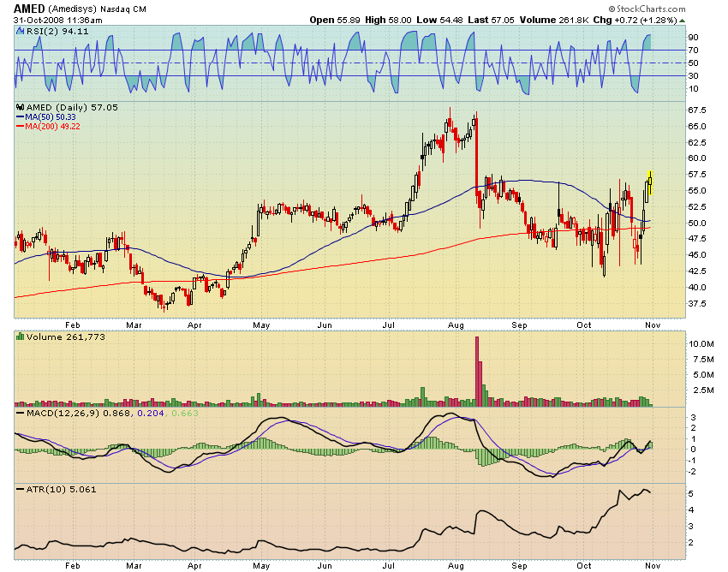Open the StockCharts.com watermark link
This screenshot has width=728, height=572.
click(650, 9)
